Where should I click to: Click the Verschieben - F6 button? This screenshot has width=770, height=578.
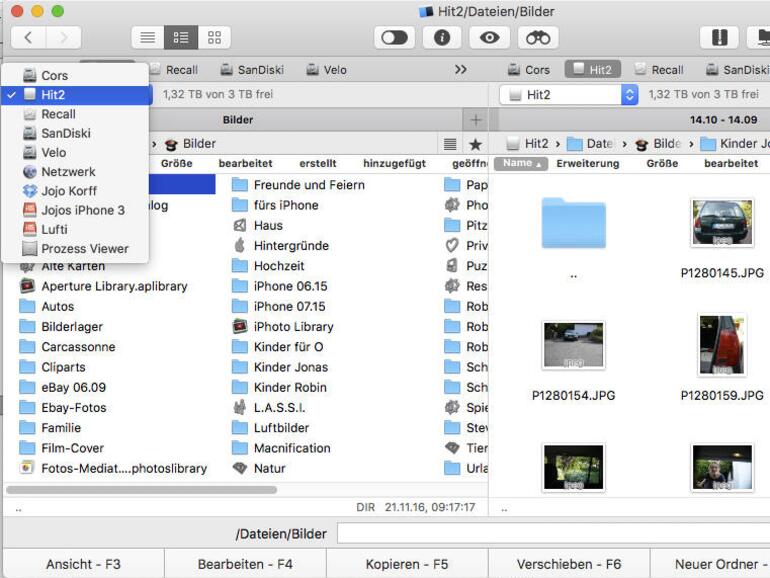[569, 564]
